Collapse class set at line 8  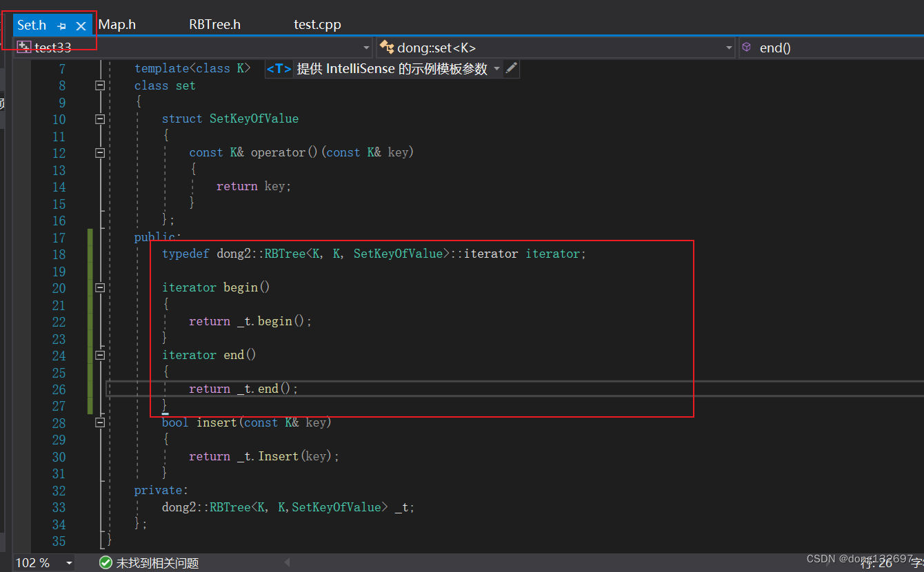pos(100,85)
